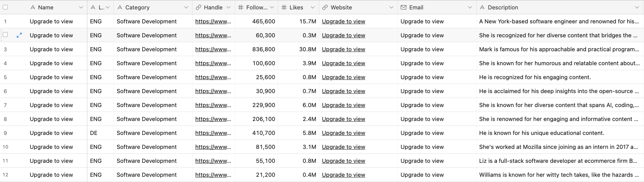Screen dimensions: 644x182
Task: Open the Email column dropdown arrow
Action: 470,7
